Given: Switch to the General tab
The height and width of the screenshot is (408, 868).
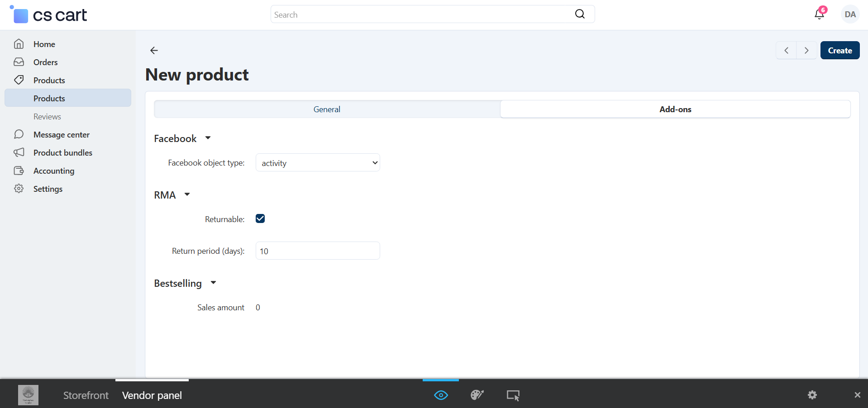Looking at the screenshot, I should click(327, 109).
